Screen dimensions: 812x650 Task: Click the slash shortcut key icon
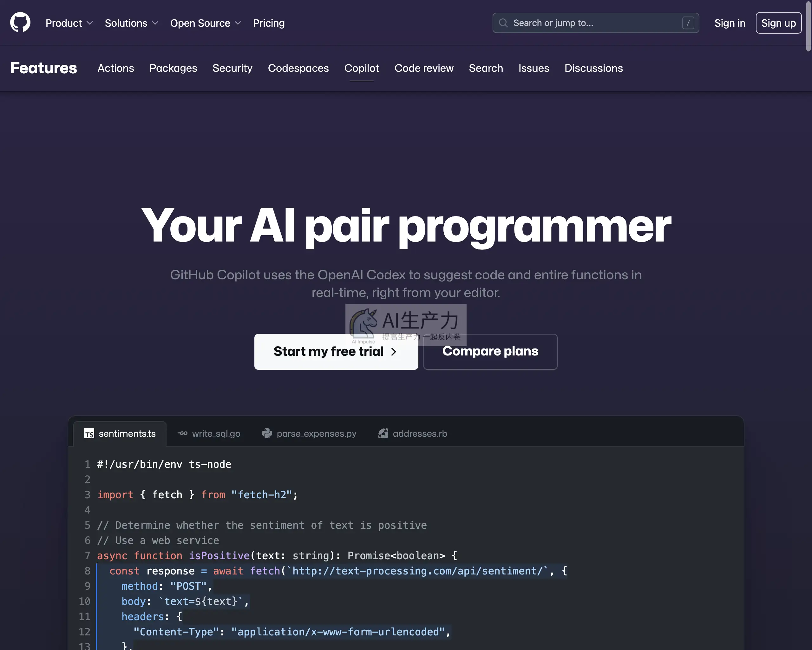point(688,23)
